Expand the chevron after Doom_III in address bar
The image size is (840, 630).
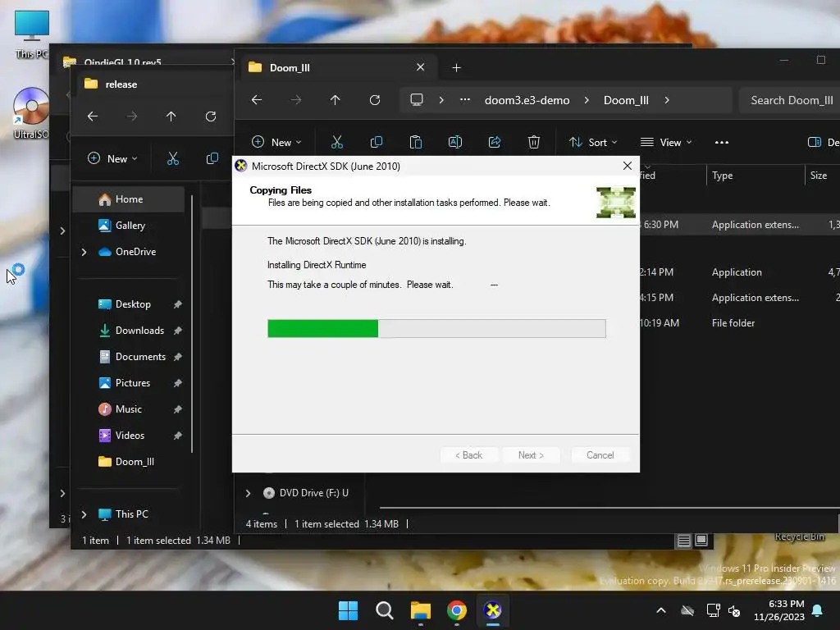(x=667, y=100)
